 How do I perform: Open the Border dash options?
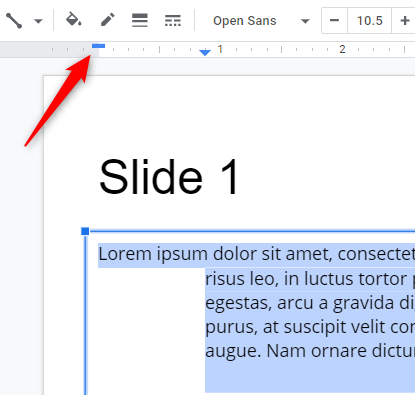click(x=173, y=20)
